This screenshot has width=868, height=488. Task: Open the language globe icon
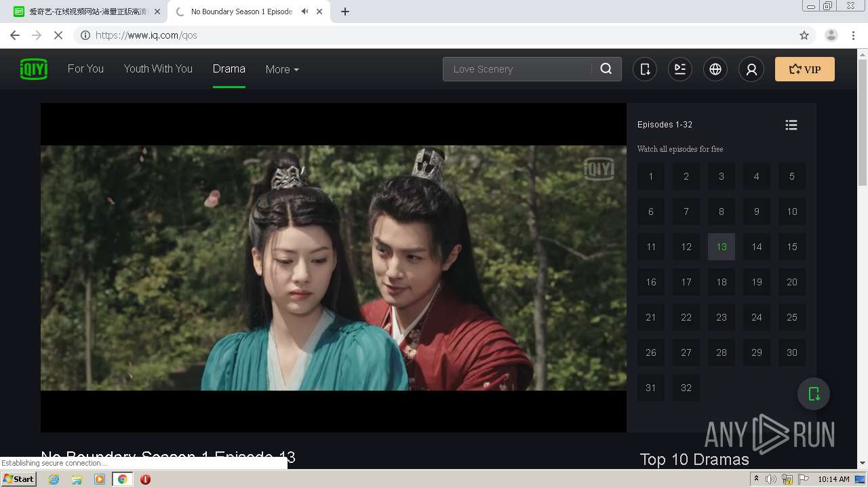coord(715,69)
